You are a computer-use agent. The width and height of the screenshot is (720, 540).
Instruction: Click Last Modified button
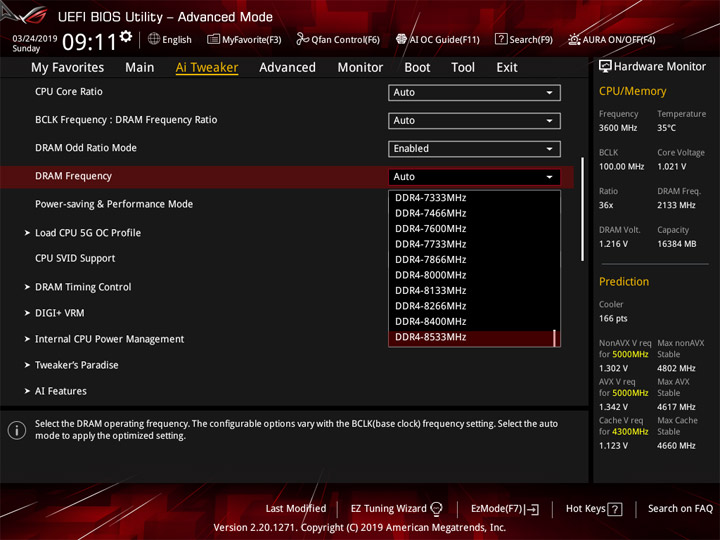[x=296, y=509]
